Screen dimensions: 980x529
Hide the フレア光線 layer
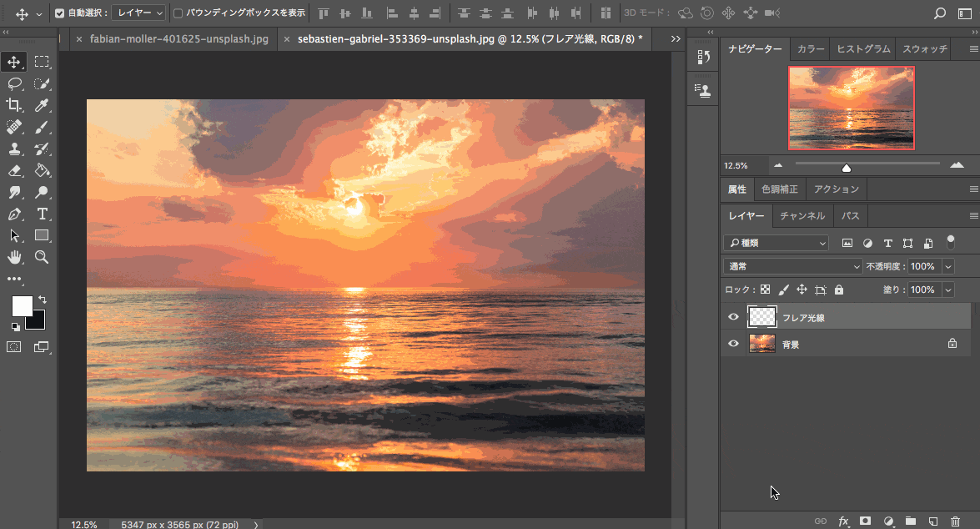[x=733, y=317]
